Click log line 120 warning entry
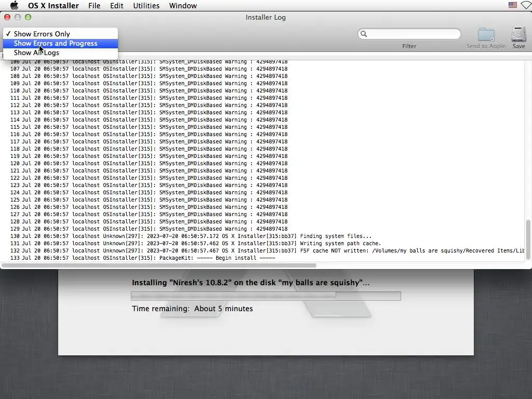 pos(149,163)
